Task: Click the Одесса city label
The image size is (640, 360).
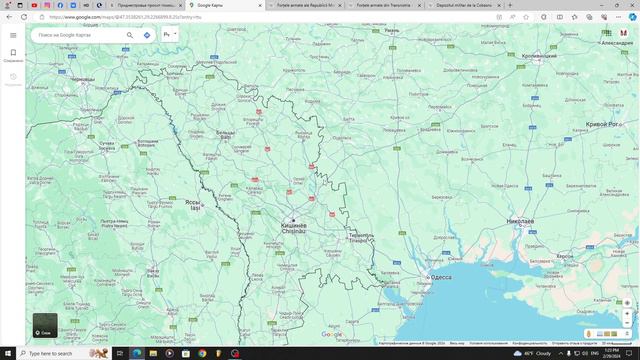Action: (441, 277)
